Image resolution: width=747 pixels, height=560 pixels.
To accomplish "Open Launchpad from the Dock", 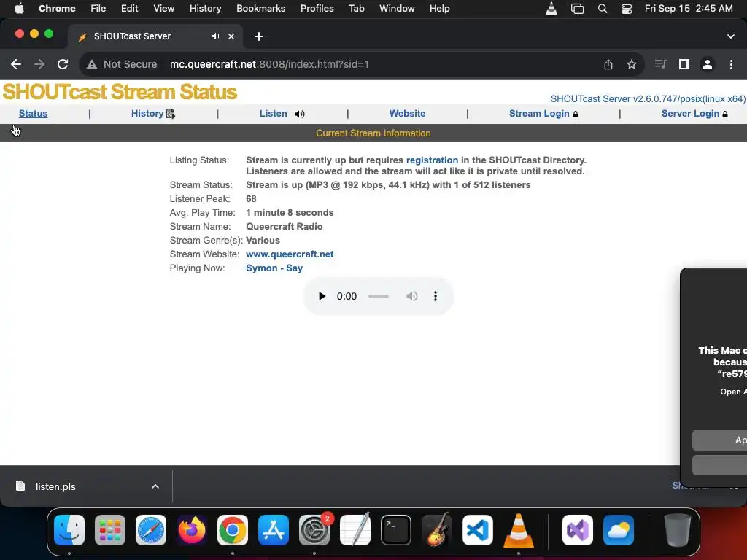I will click(x=110, y=530).
